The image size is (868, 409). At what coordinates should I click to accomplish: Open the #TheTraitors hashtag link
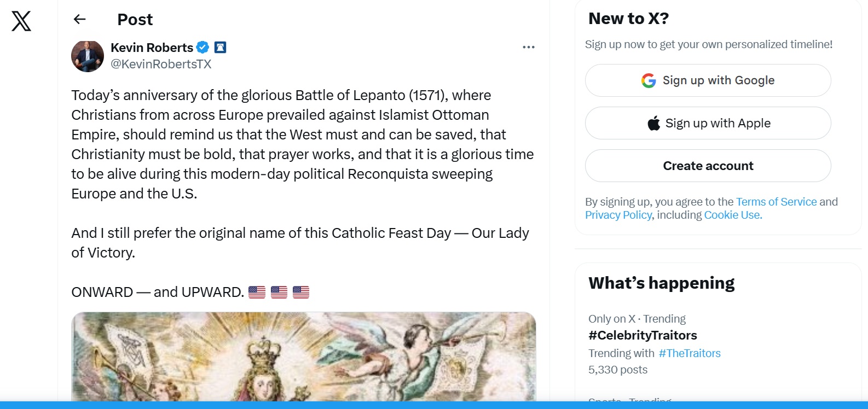[x=690, y=353]
